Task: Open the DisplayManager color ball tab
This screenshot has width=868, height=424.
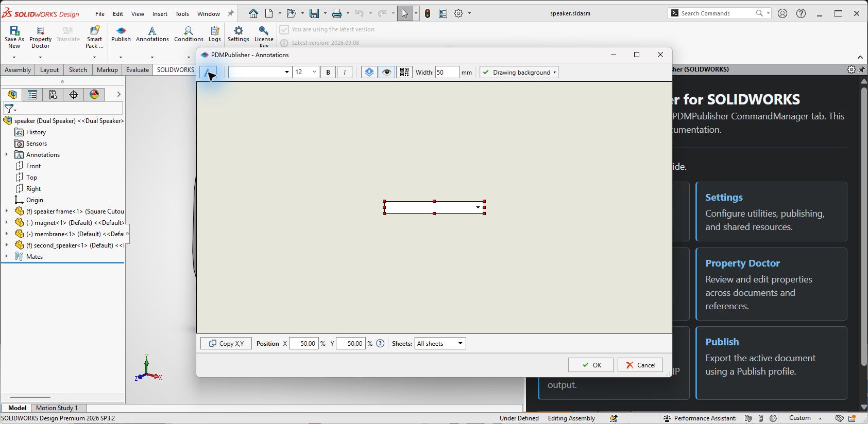Action: point(94,94)
